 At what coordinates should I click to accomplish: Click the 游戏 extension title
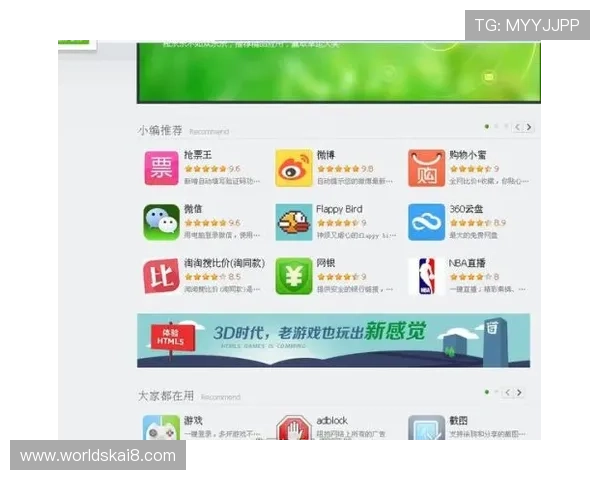tap(193, 421)
